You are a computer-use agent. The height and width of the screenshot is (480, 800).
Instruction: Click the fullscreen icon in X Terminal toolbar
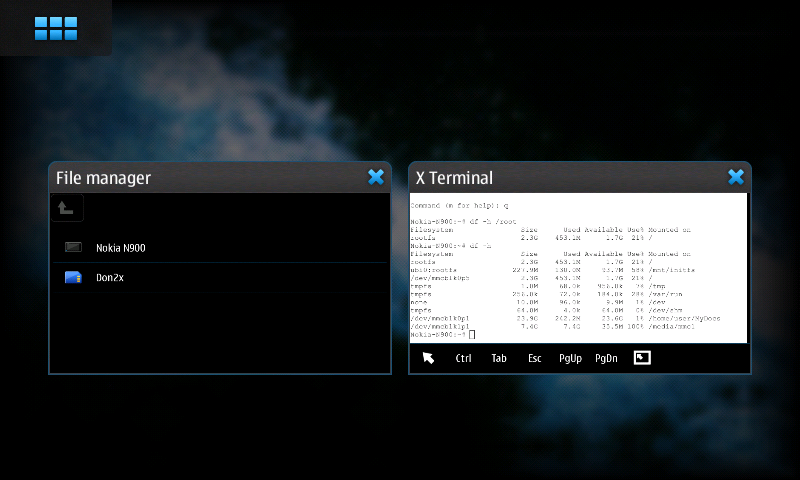pos(642,358)
